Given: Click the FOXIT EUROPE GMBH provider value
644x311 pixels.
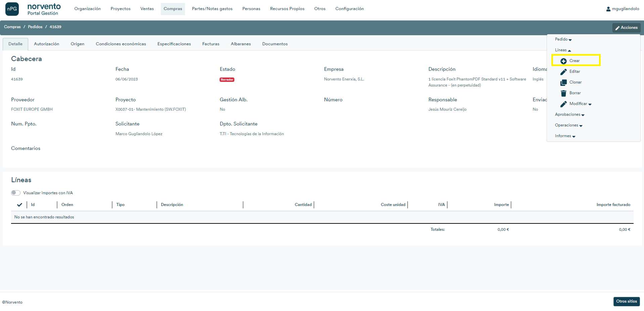Looking at the screenshot, I should (32, 109).
